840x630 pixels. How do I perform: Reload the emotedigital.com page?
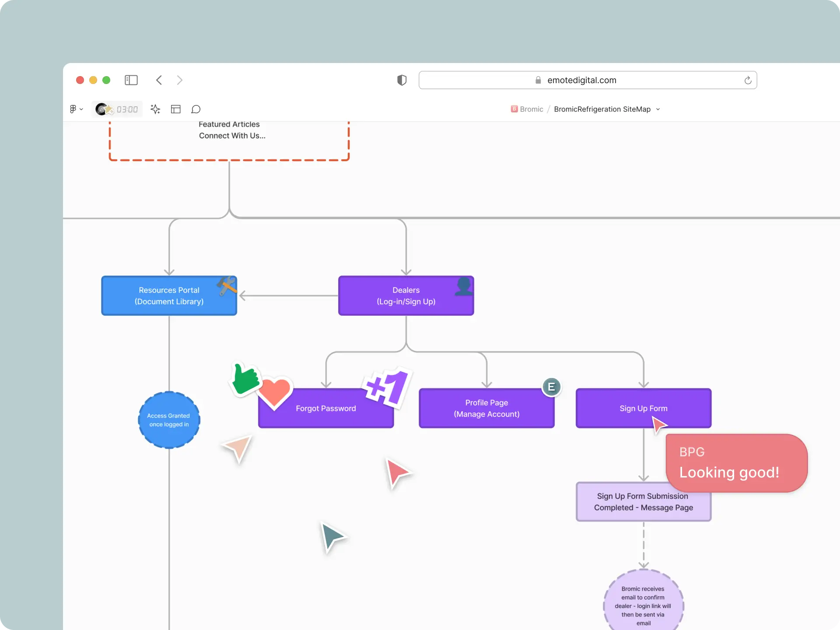[x=748, y=80]
